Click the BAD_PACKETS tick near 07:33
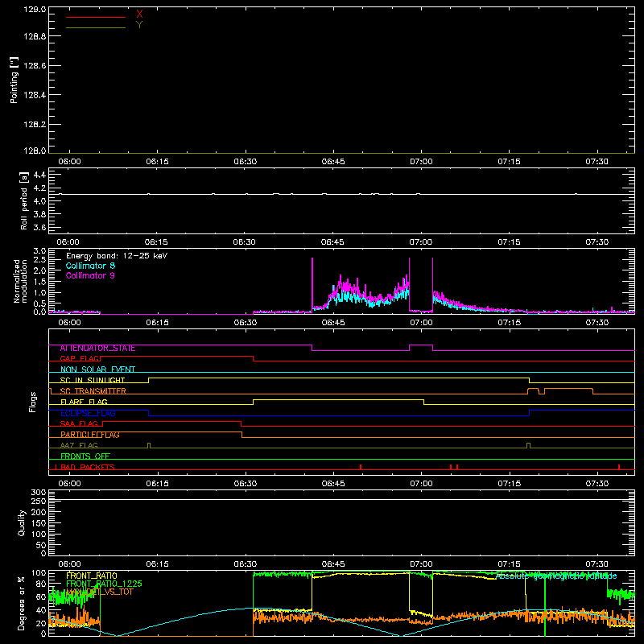The width and height of the screenshot is (644, 644). pyautogui.click(x=619, y=467)
